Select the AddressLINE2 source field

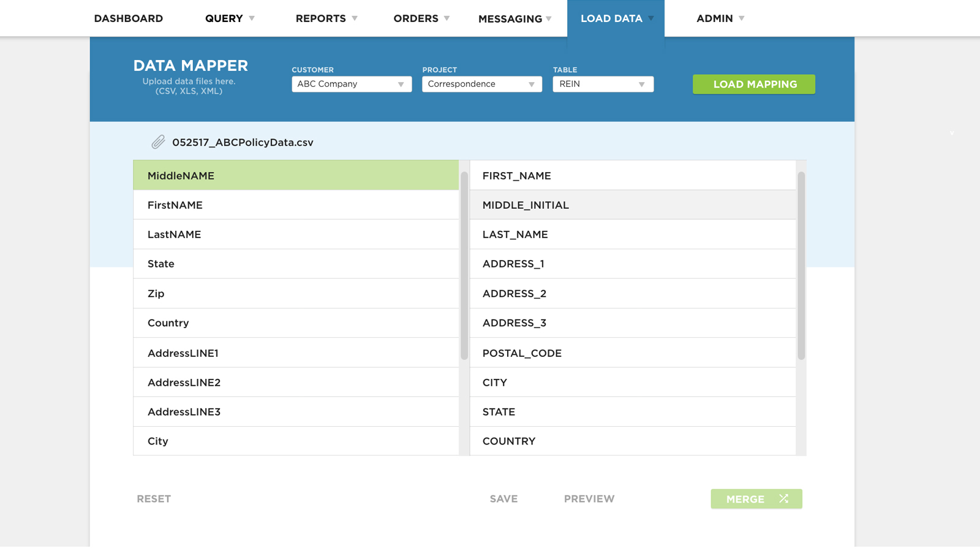[x=296, y=382]
